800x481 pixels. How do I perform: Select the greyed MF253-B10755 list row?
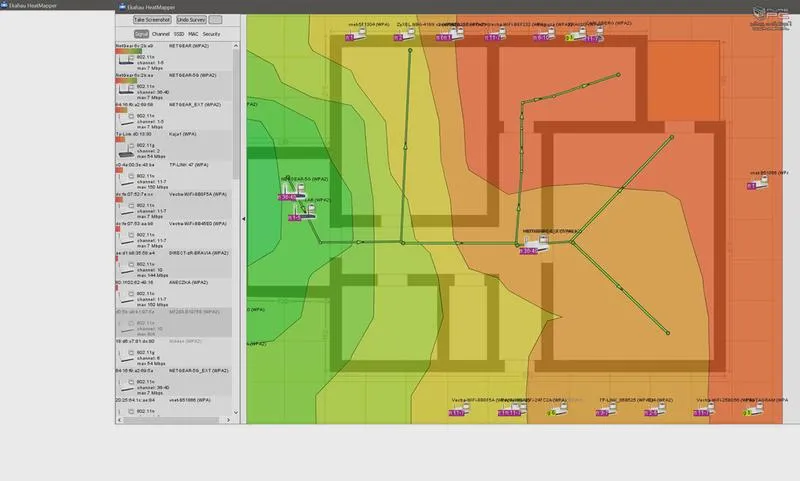(173, 322)
